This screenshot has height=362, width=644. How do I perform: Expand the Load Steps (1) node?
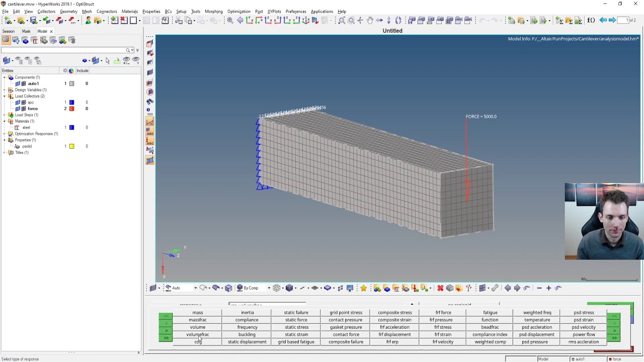[x=5, y=115]
